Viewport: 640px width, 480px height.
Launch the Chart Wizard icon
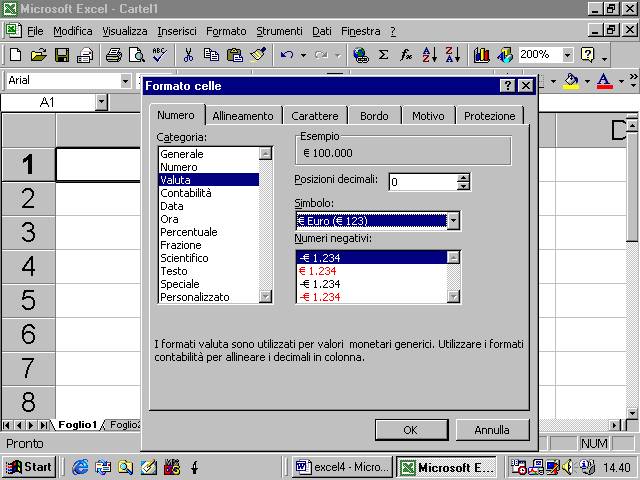(x=482, y=55)
